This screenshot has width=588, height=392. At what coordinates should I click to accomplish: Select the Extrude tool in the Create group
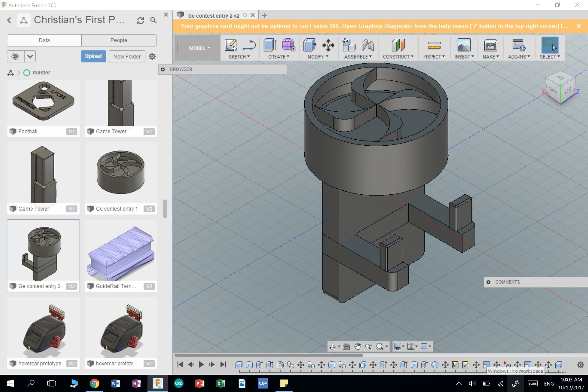[270, 45]
